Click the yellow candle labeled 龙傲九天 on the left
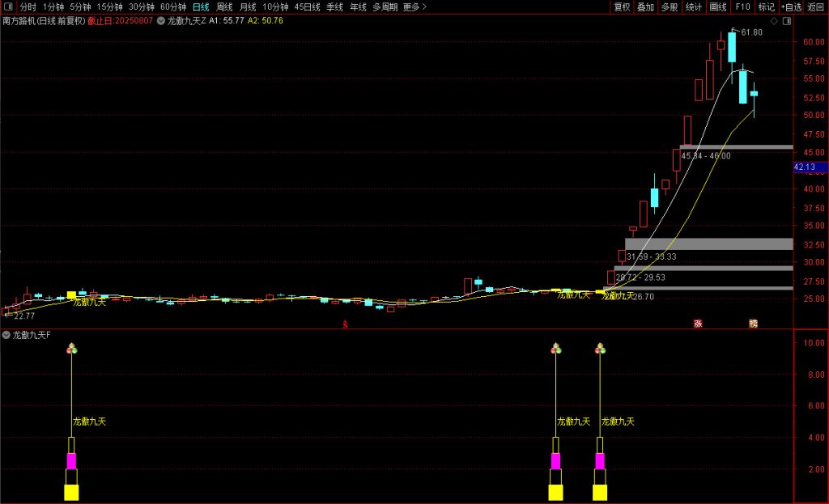The height and width of the screenshot is (504, 829). 71,295
